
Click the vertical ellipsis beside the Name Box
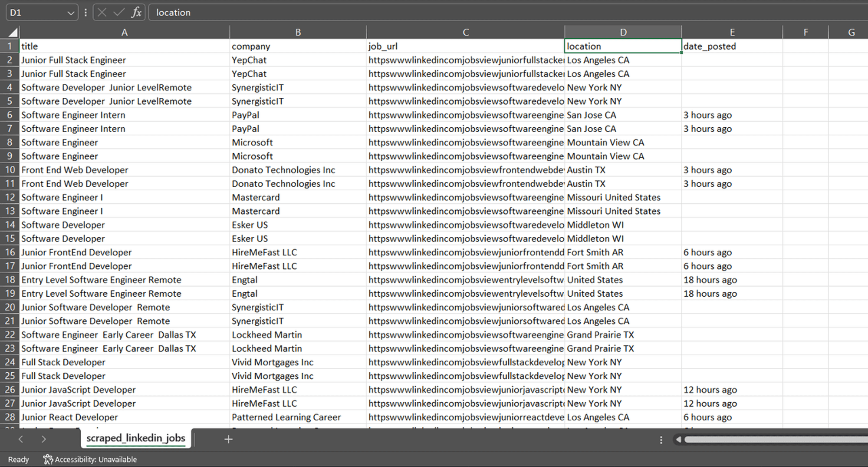click(x=85, y=12)
